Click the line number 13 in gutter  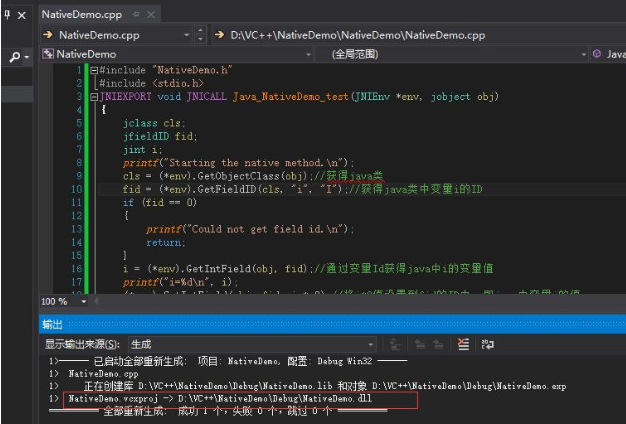click(76, 229)
